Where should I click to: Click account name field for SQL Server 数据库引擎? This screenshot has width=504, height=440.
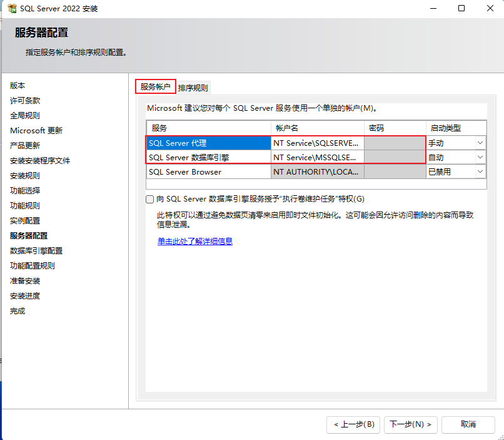coord(318,158)
